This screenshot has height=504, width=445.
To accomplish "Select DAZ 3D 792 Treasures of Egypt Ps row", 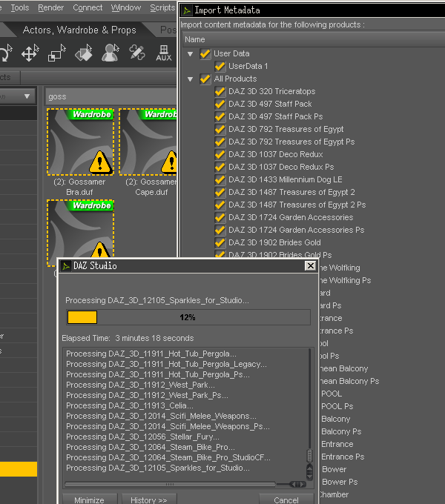I will 291,142.
